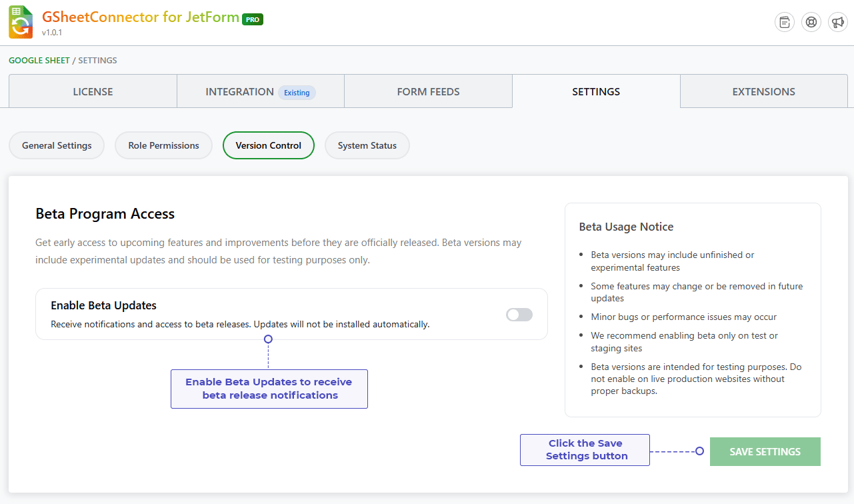Viewport: 854px width, 504px height.
Task: Click the GSheetConnector spreadsheet logo icon
Action: (21, 22)
